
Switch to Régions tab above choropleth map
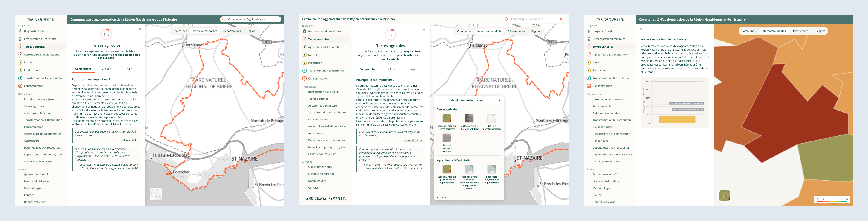pos(820,31)
